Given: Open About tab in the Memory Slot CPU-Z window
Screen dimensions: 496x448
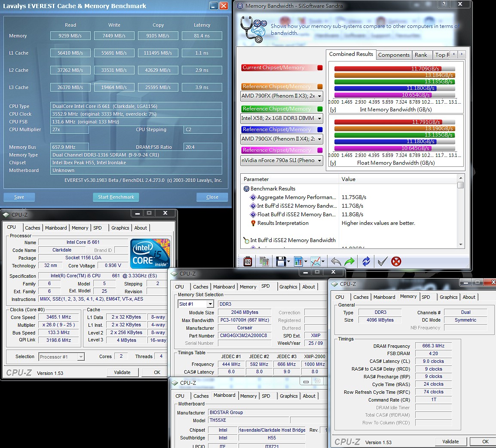Looking at the screenshot, I should (x=309, y=287).
